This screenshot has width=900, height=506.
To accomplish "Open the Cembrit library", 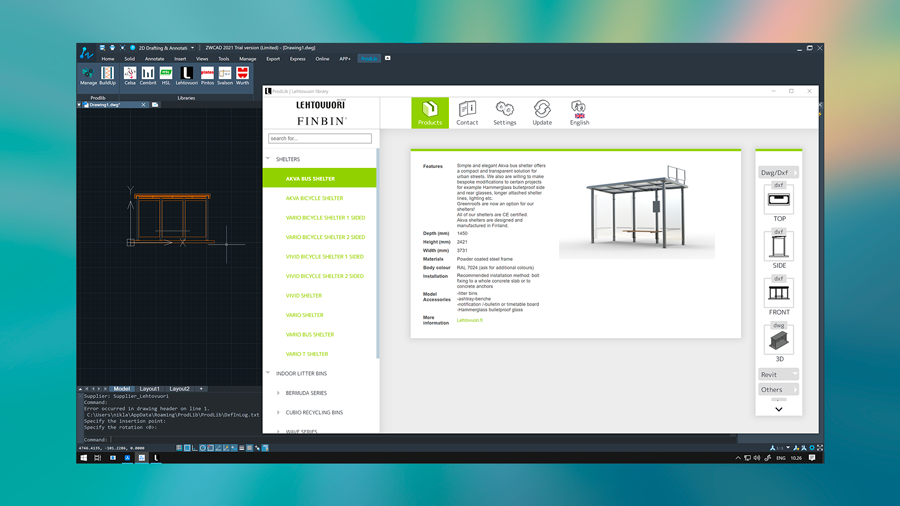I will pos(148,76).
